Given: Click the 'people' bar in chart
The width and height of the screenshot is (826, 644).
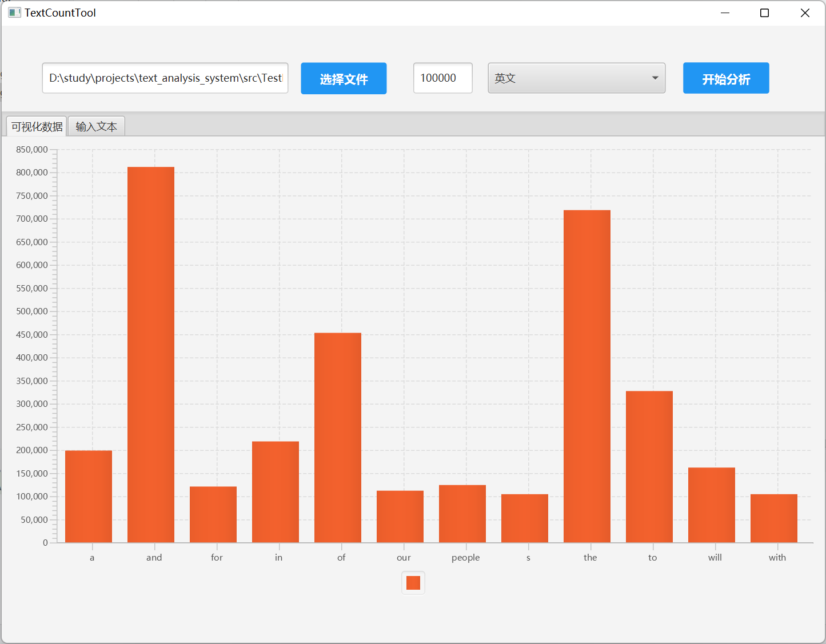Looking at the screenshot, I should (x=462, y=513).
